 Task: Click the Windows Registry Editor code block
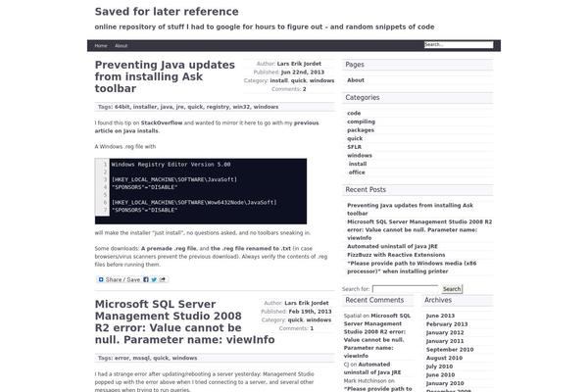click(201, 191)
